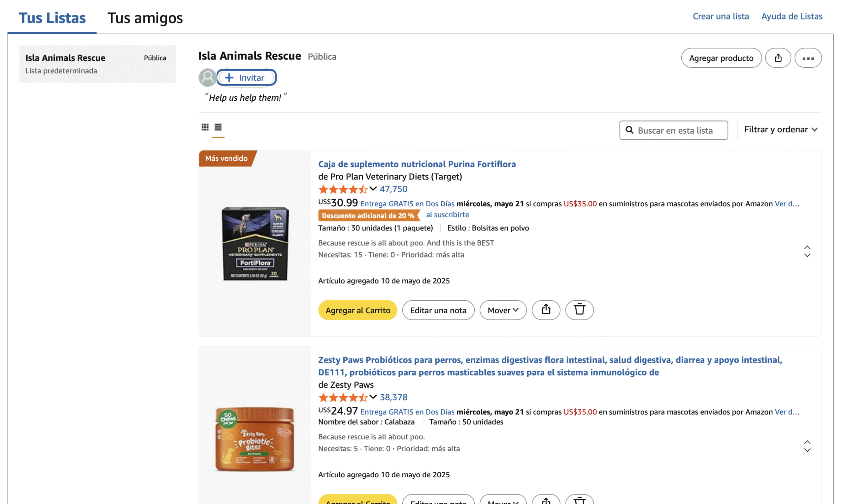
Task: Expand star rating breakdown for Purina Fortiflora
Action: (x=373, y=188)
